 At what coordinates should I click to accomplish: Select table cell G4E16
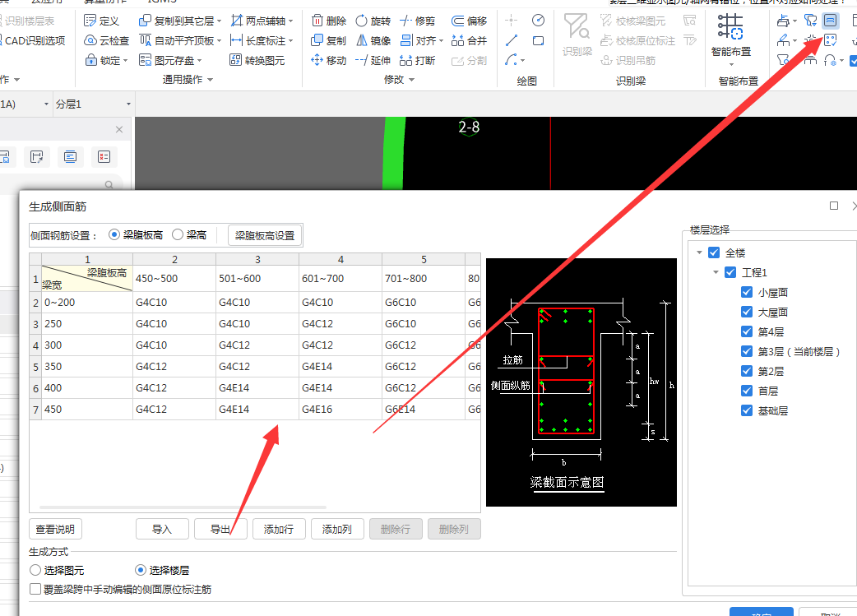tap(340, 410)
